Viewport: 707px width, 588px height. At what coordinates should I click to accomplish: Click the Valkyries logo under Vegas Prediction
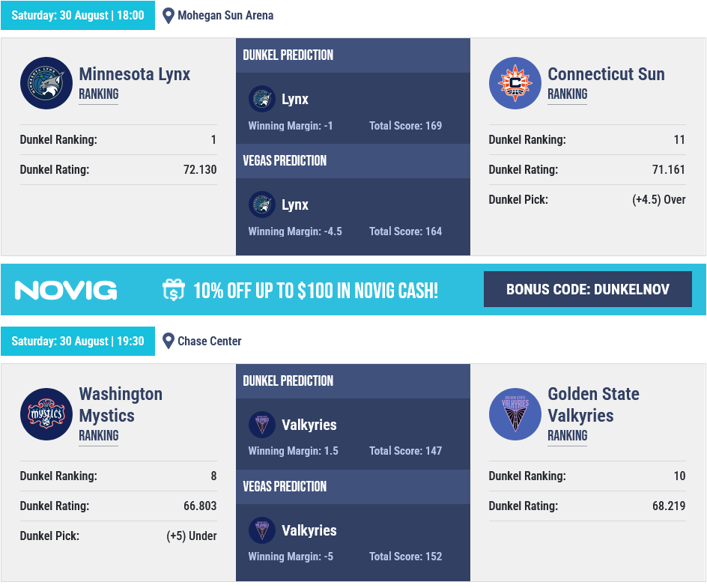(262, 530)
